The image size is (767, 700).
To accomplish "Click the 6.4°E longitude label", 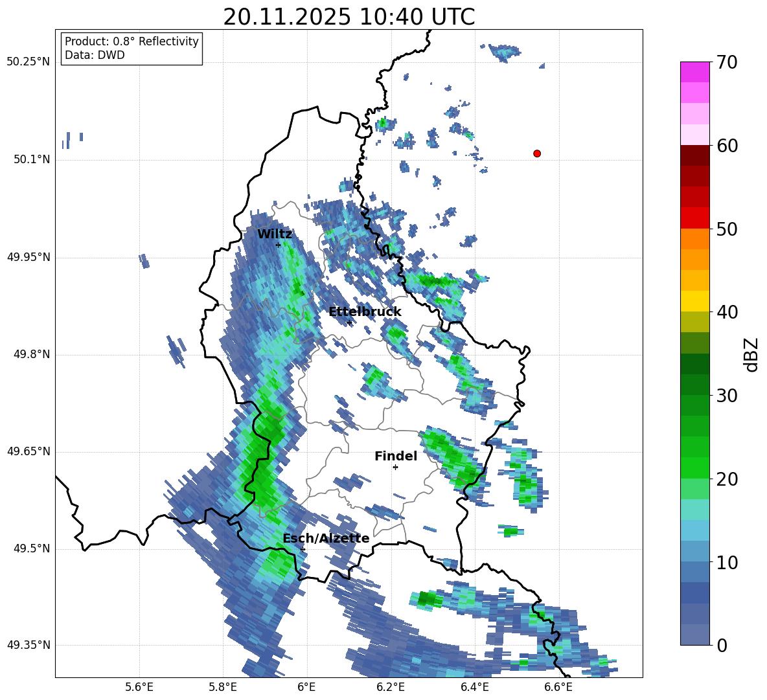I will click(x=474, y=687).
